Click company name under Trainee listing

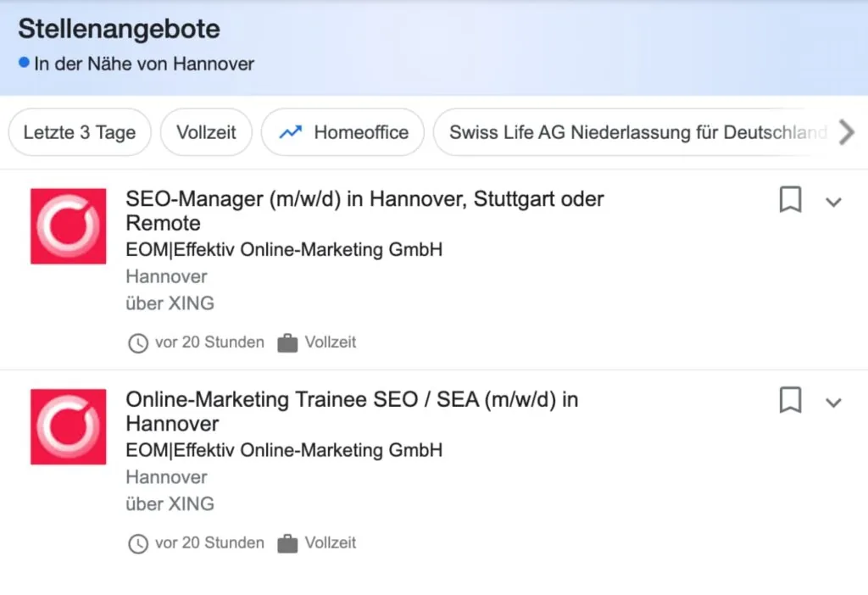284,450
